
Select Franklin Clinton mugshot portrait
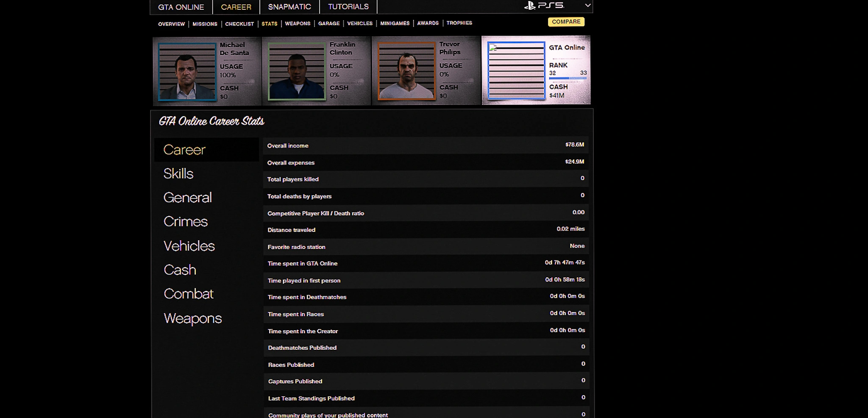pos(297,71)
